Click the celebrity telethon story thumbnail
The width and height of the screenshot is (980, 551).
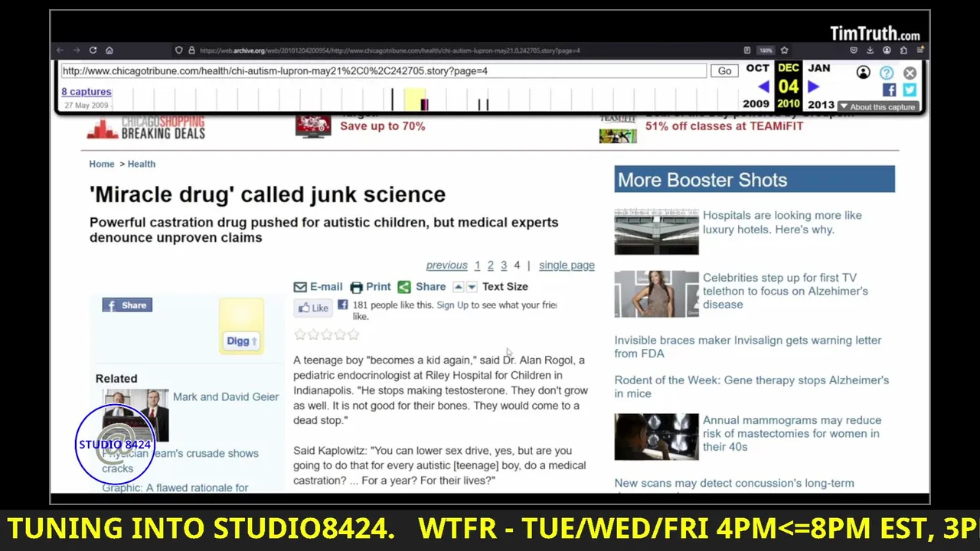(x=656, y=294)
